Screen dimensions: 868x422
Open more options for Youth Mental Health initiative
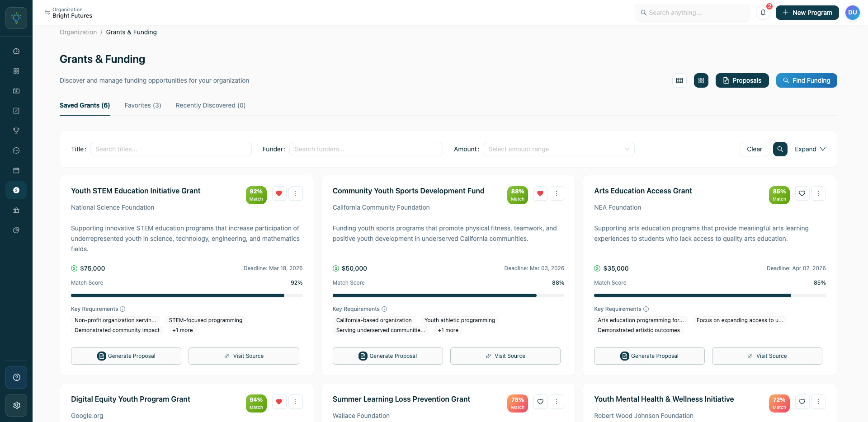819,402
